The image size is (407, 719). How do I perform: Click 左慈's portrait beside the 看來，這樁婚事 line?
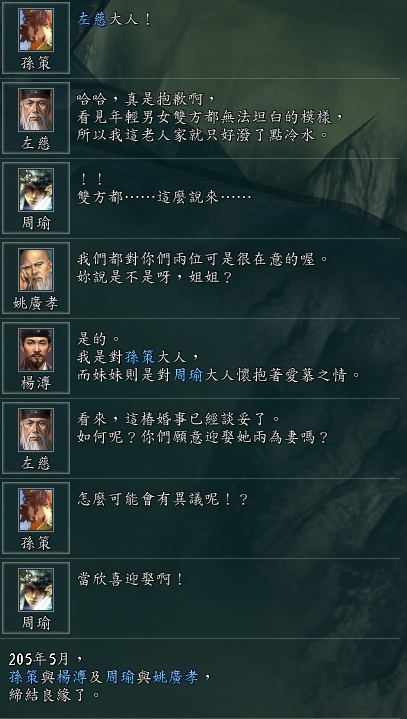click(x=36, y=430)
